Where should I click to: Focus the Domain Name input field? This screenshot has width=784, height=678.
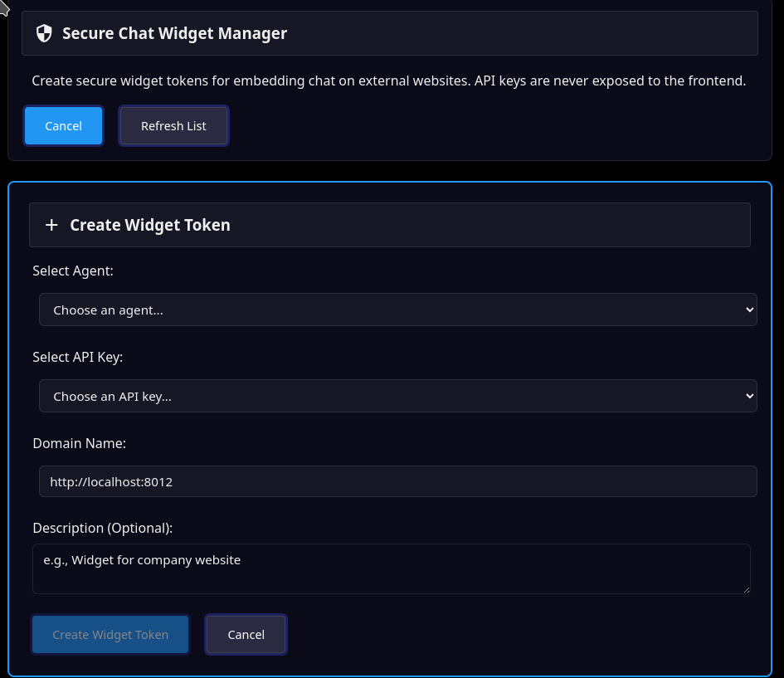(397, 481)
